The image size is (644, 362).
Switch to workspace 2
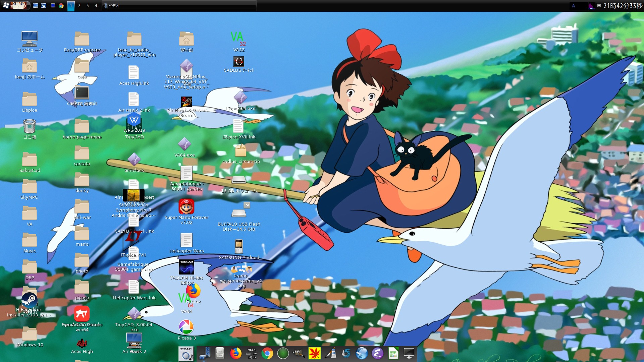tap(79, 6)
